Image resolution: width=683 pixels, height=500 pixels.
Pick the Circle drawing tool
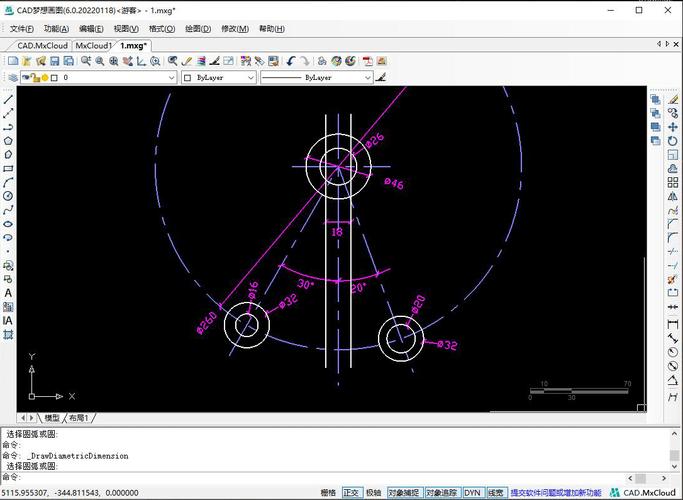point(9,196)
